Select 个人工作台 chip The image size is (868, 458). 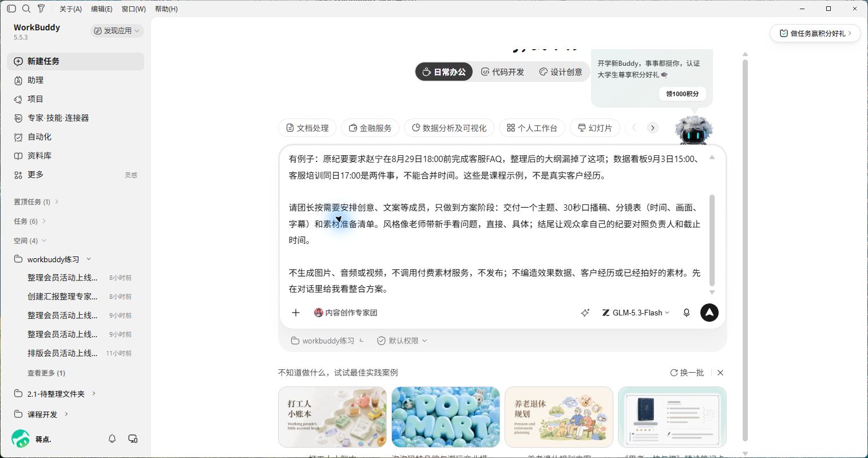(x=532, y=128)
